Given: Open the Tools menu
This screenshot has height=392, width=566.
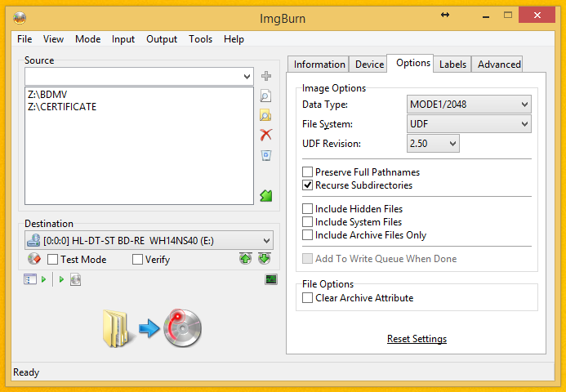Looking at the screenshot, I should pyautogui.click(x=200, y=39).
